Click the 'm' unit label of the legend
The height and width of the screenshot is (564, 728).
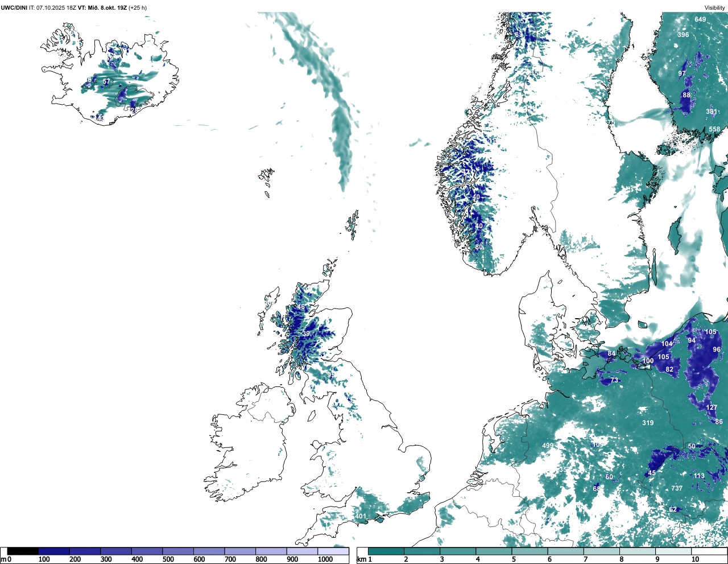click(x=3, y=560)
